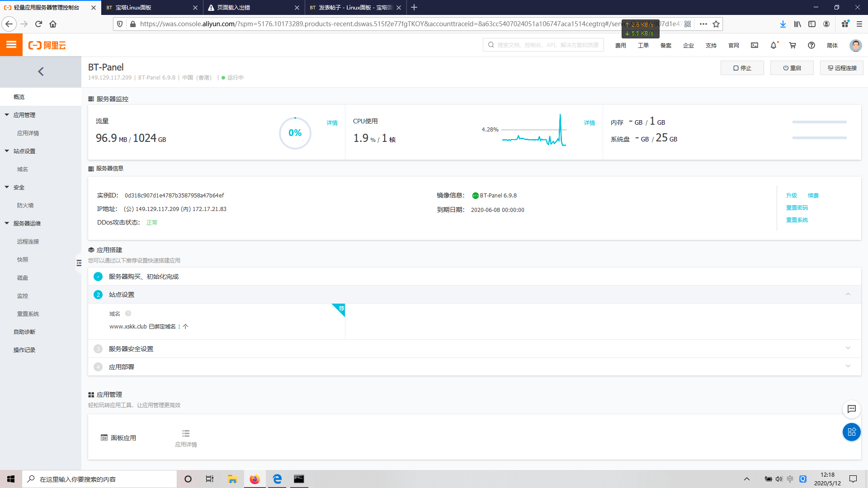
Task: Open the orange hamburger menu
Action: pyautogui.click(x=11, y=45)
